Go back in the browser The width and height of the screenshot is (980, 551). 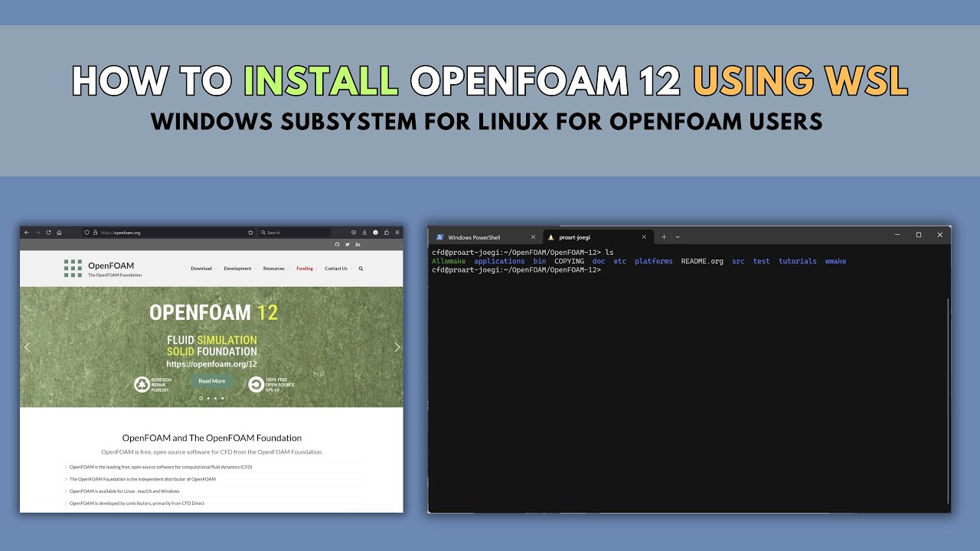coord(27,232)
